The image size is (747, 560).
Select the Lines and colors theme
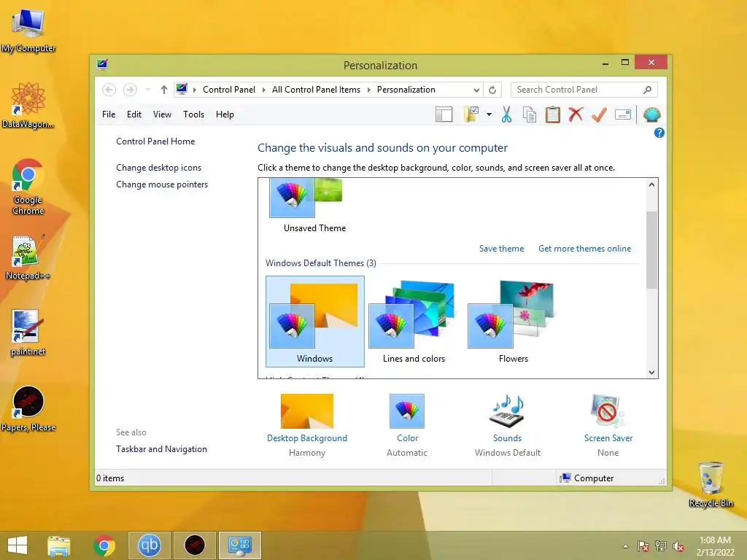(x=414, y=322)
